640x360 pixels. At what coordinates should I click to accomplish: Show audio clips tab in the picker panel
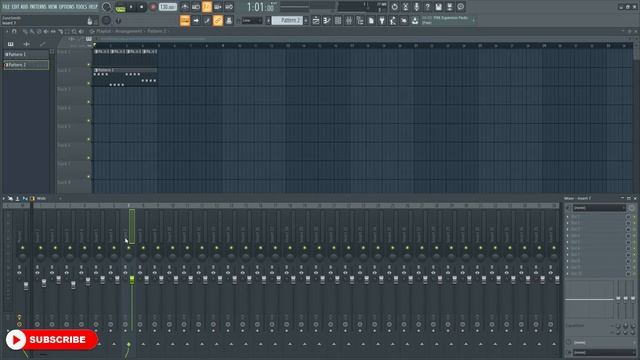coord(27,44)
